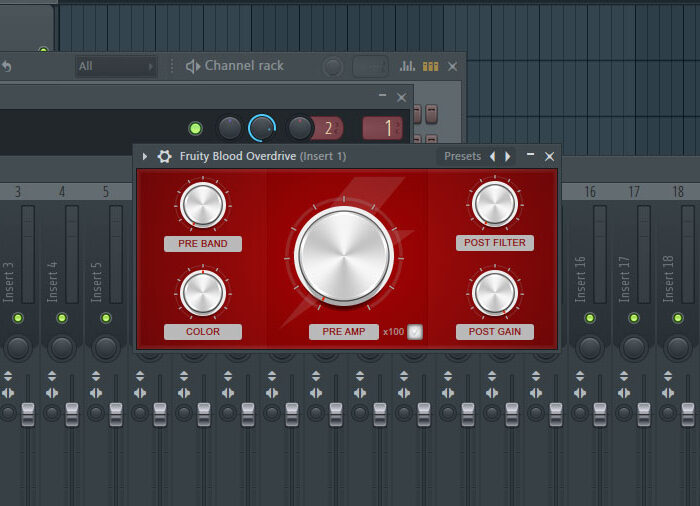
Task: Toggle Insert 4 polarity arrows icon
Action: (x=52, y=376)
